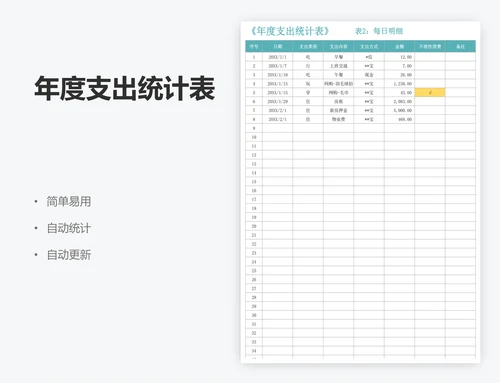Click row number 34 in the sheet

click(x=254, y=351)
